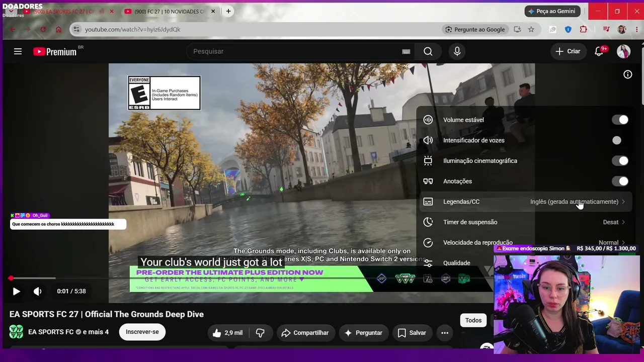The height and width of the screenshot is (362, 644).
Task: Open the browser extensions puzzle menu
Action: 584,30
